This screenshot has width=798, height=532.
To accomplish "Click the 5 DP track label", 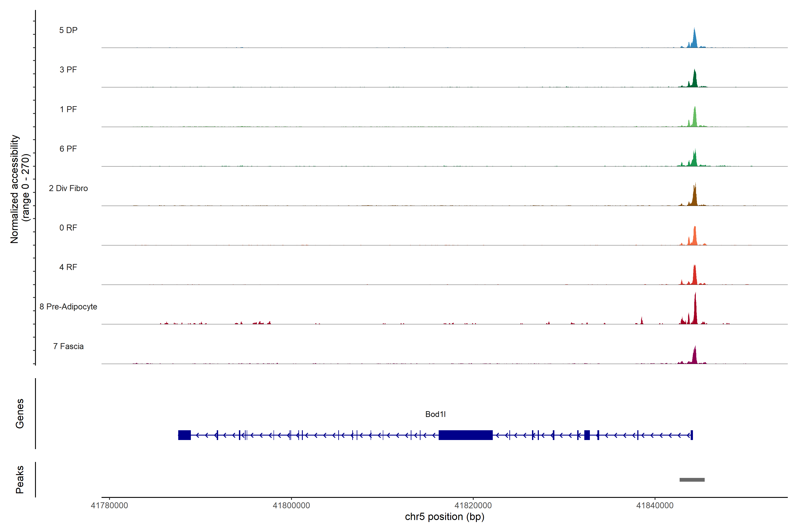I will (x=68, y=30).
